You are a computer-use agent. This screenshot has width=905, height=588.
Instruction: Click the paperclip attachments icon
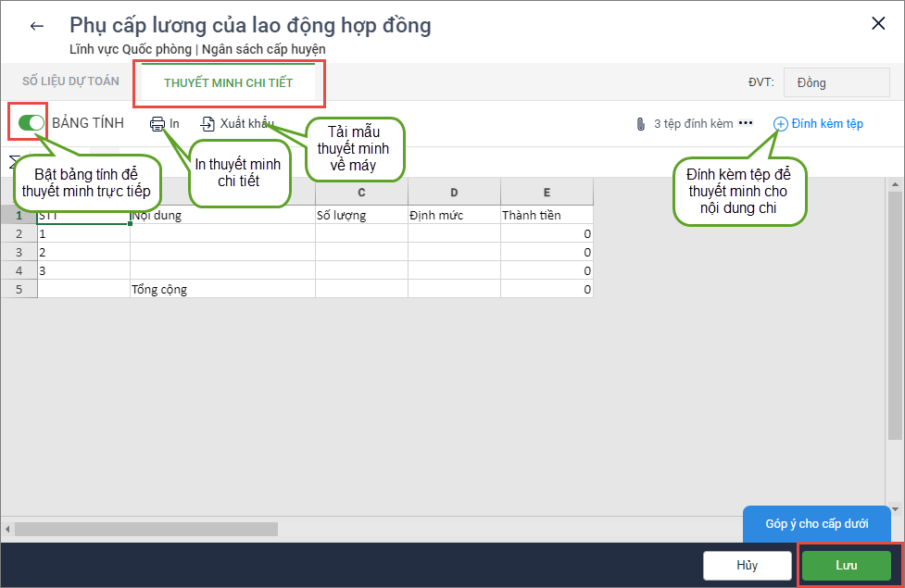640,124
